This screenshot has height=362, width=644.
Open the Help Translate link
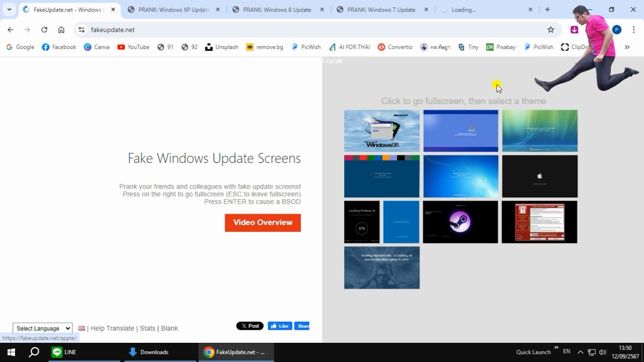[112, 328]
